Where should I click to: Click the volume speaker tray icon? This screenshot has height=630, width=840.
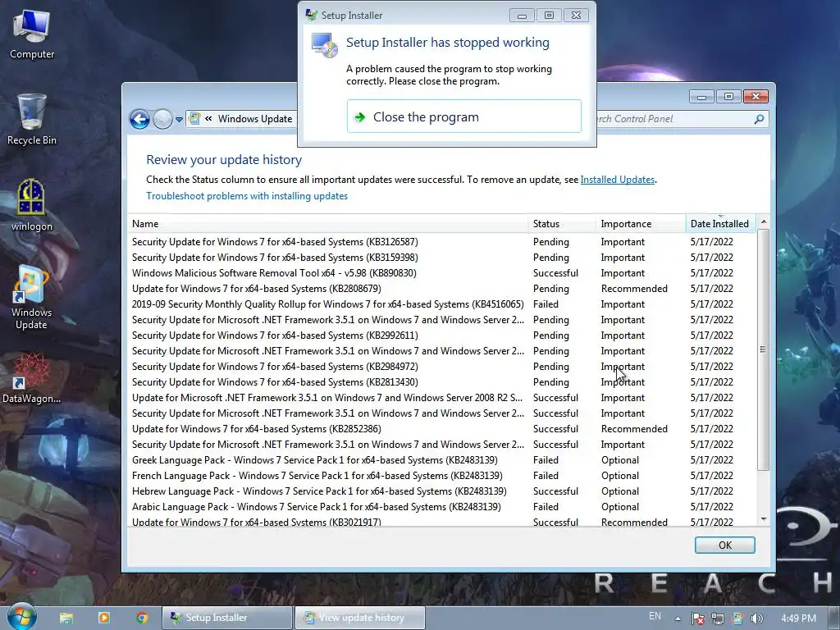pos(756,619)
